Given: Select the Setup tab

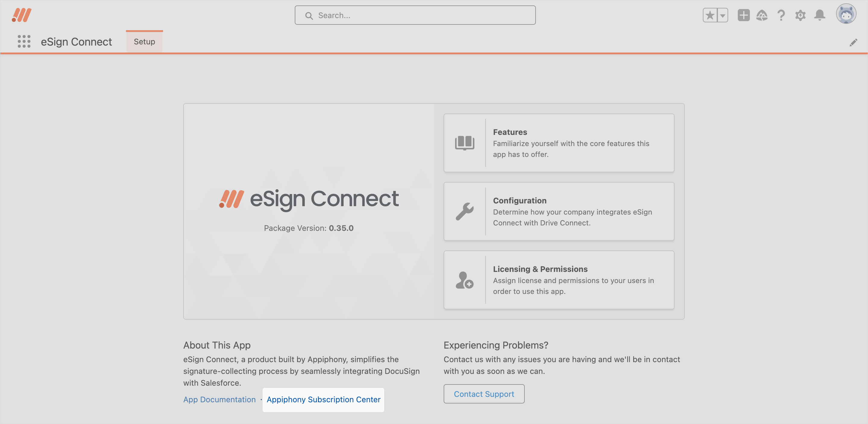Looking at the screenshot, I should coord(144,41).
